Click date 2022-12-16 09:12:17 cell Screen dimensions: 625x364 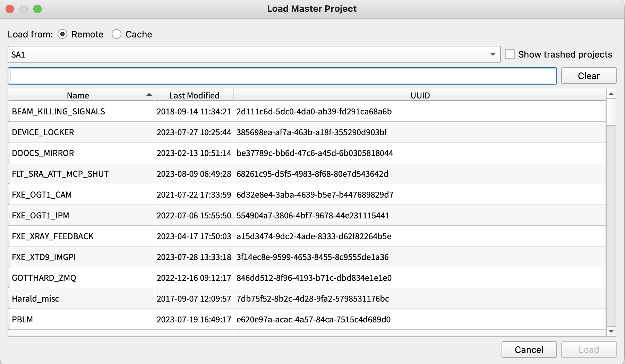pos(194,278)
